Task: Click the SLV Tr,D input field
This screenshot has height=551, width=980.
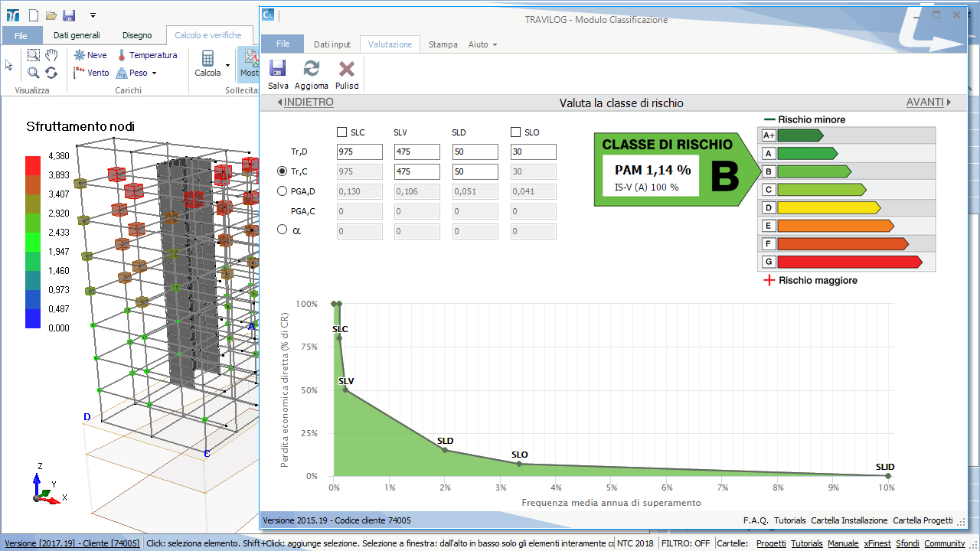Action: pyautogui.click(x=417, y=152)
